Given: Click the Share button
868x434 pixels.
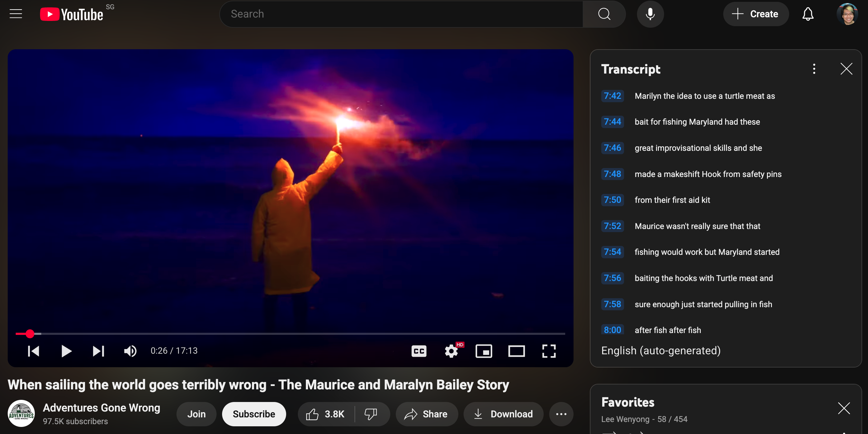Looking at the screenshot, I should pos(427,414).
